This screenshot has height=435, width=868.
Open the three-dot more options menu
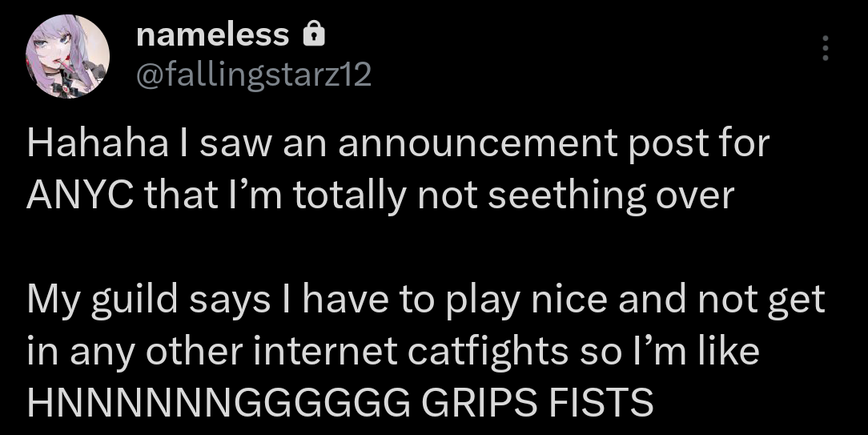825,49
